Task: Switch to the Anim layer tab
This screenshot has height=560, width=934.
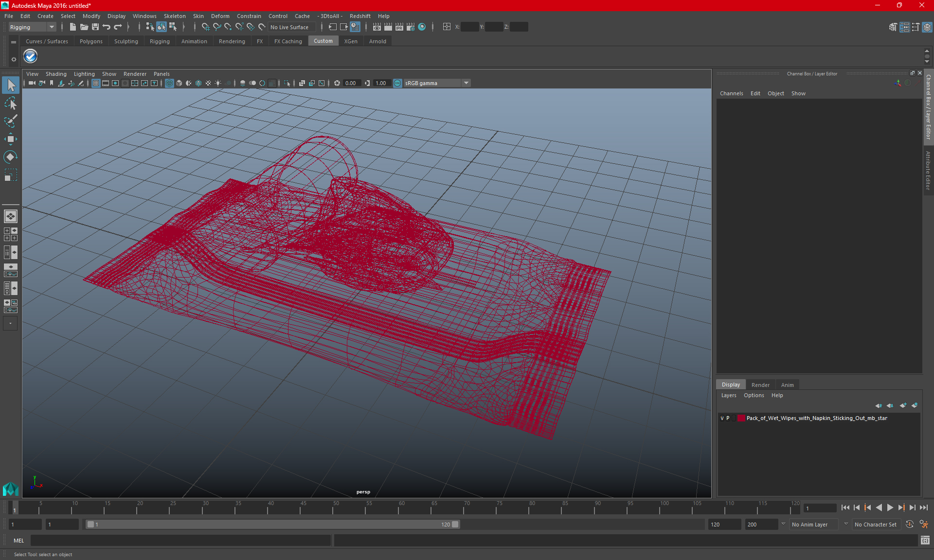Action: pos(787,385)
